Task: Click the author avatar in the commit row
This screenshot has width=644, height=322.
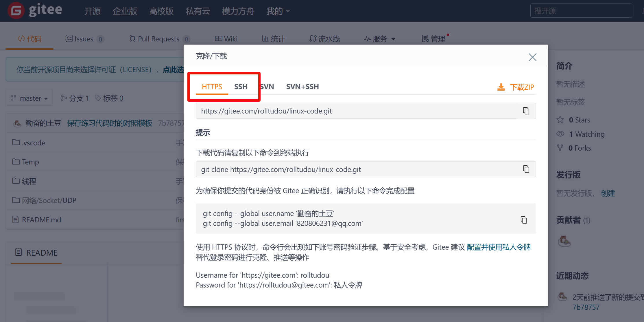Action: point(17,124)
